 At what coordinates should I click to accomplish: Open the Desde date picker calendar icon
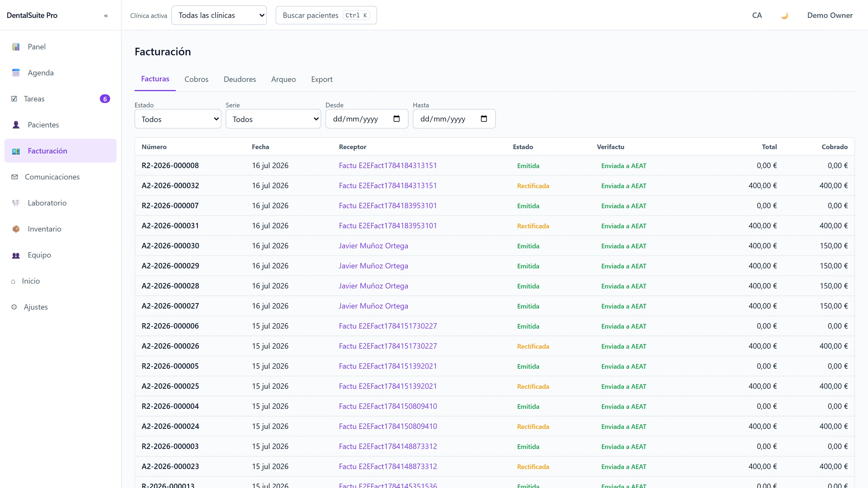tap(396, 119)
